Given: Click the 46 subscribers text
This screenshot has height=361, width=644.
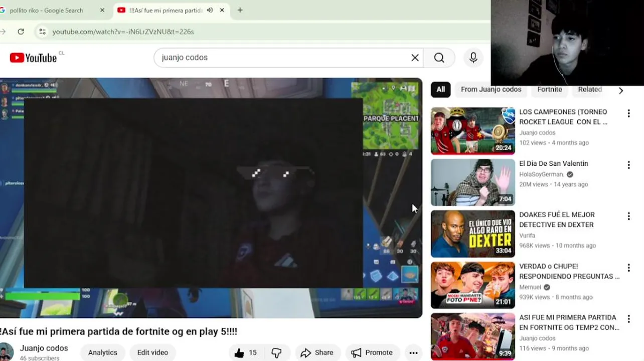Looking at the screenshot, I should tap(40, 358).
